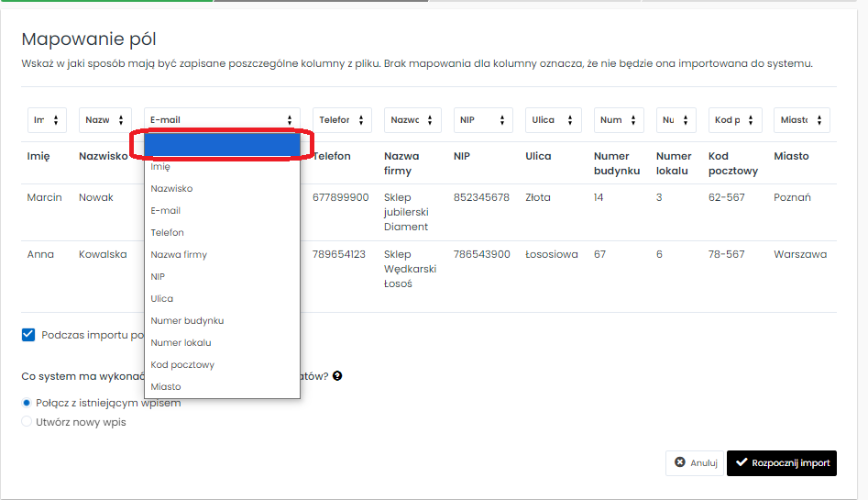Collapse the open E-mail mapping dropdown
868x500 pixels.
point(222,120)
